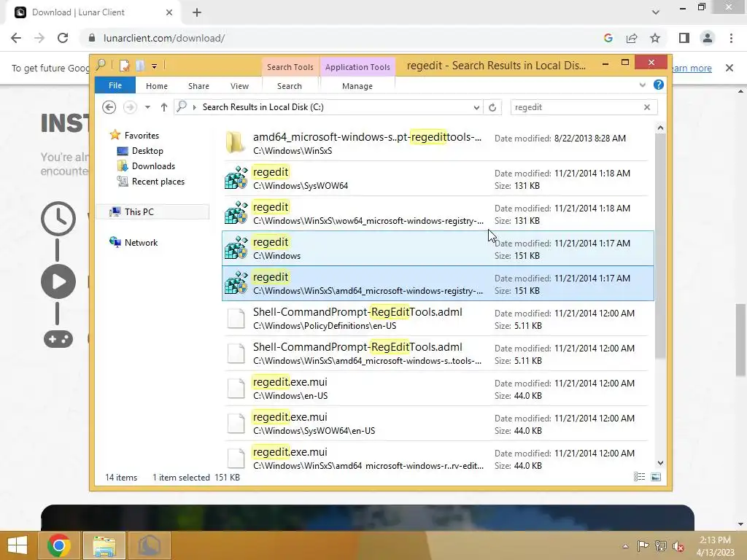Click the regedit search input field
This screenshot has width=747, height=560.
pos(576,107)
